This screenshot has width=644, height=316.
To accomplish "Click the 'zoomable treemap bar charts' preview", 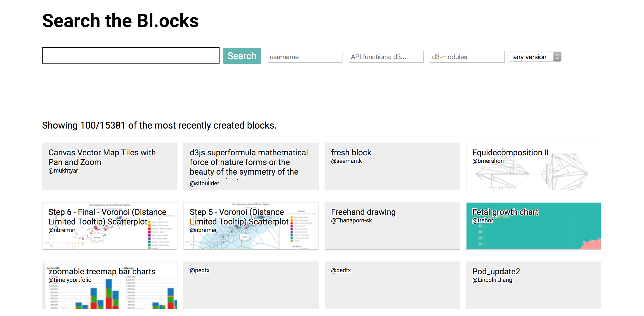I will [109, 285].
